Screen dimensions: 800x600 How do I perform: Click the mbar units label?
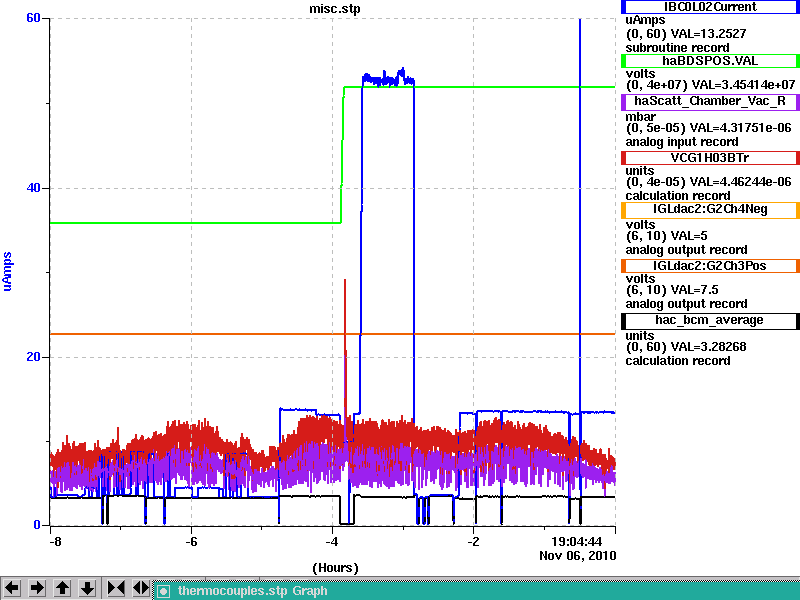[641, 117]
